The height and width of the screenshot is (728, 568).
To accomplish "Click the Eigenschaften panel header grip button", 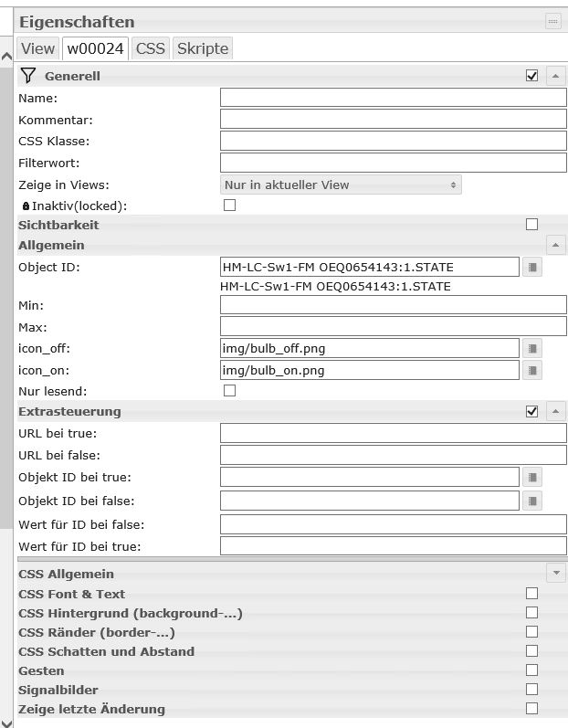I will click(553, 21).
